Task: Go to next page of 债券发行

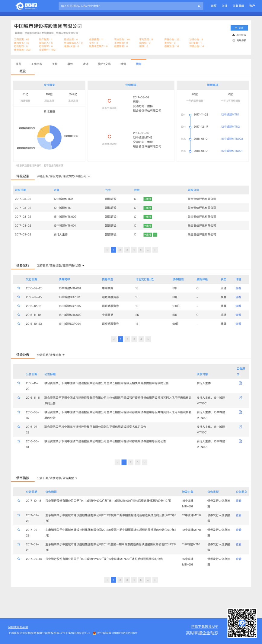Action: point(148,339)
